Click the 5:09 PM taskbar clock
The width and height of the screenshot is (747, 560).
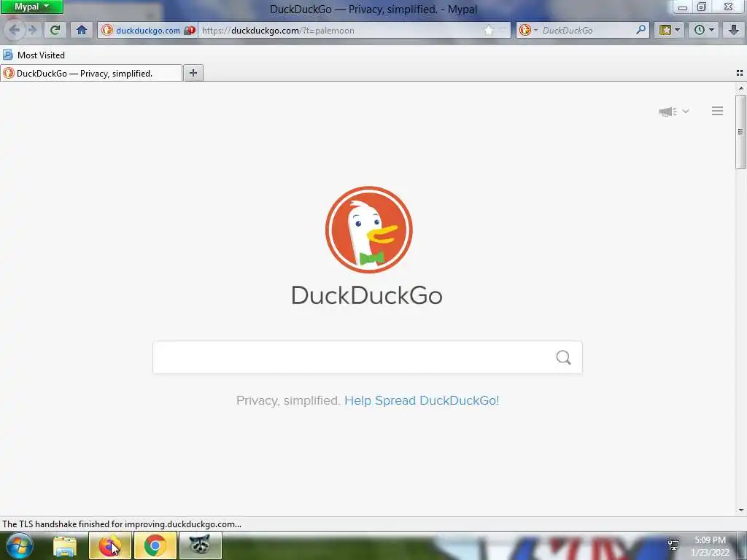pos(710,540)
